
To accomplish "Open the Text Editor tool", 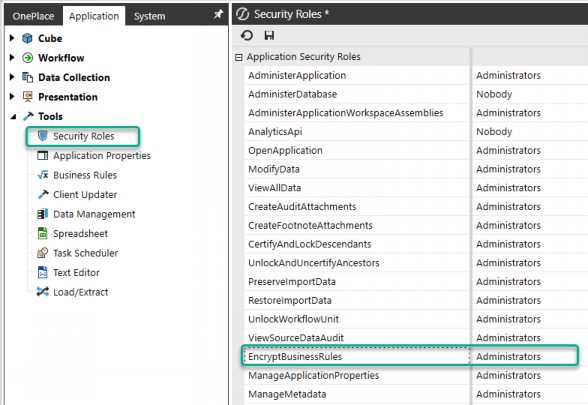I will click(x=69, y=273).
